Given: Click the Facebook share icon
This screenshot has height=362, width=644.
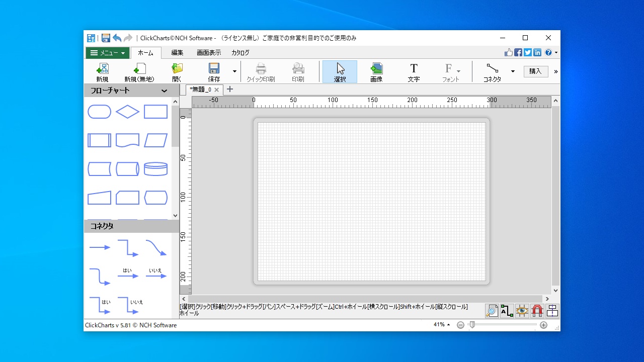Looking at the screenshot, I should point(518,52).
